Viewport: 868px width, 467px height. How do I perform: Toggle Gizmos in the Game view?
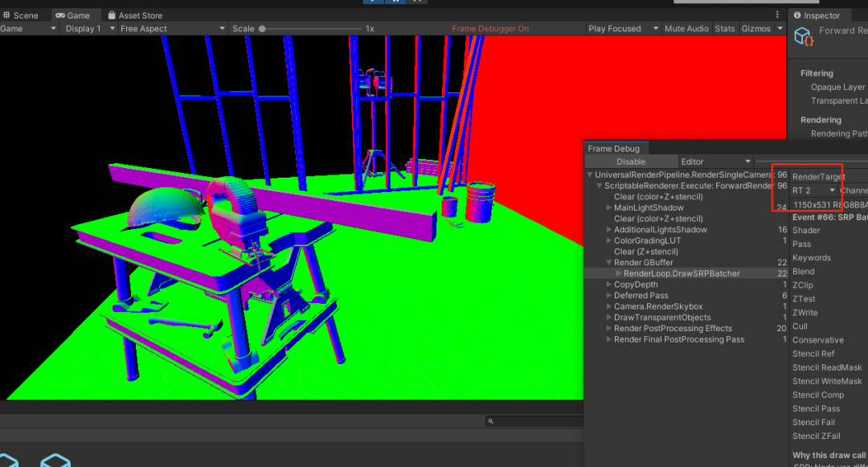tap(755, 29)
